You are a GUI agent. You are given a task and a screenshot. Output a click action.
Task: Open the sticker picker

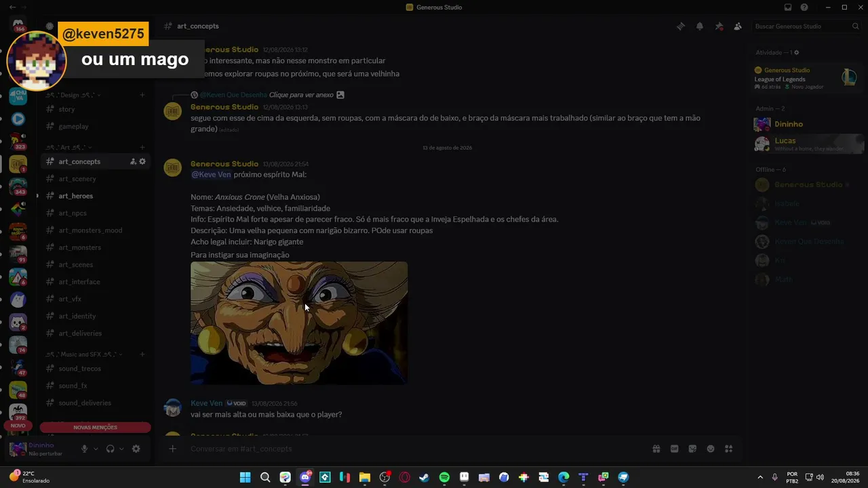click(692, 449)
